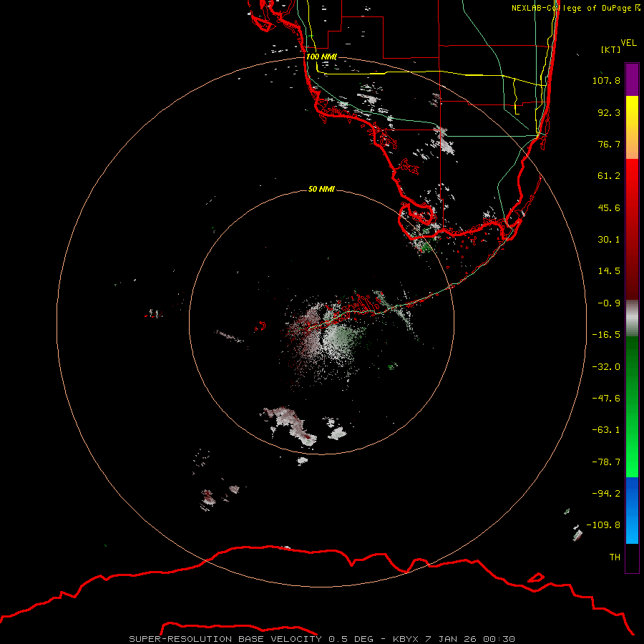
Task: Click the 14.5 legend value
Action: pyautogui.click(x=609, y=271)
